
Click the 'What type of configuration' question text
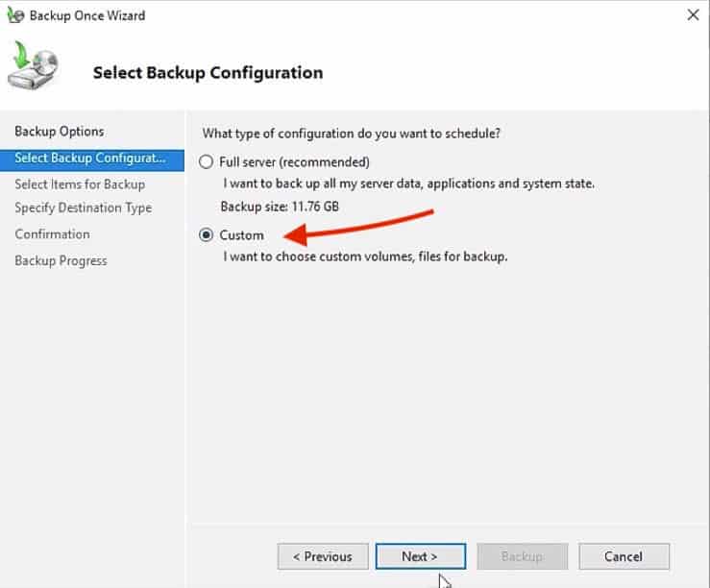(352, 134)
